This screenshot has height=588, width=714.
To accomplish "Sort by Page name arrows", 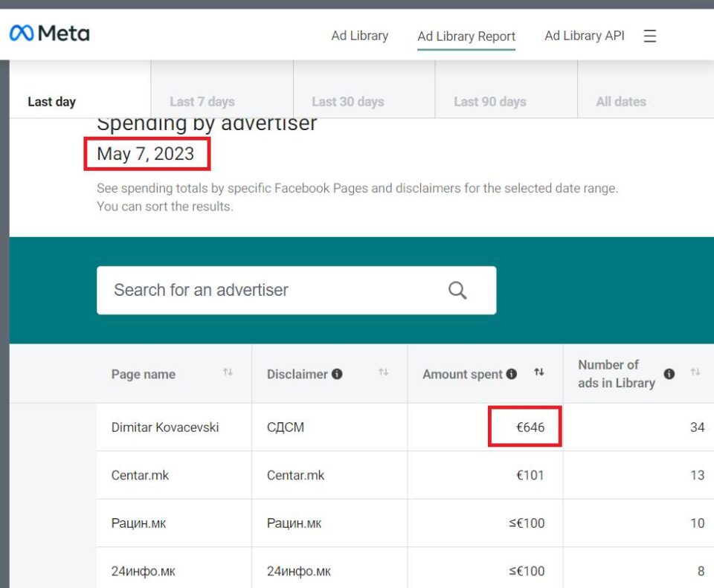I will pos(228,372).
